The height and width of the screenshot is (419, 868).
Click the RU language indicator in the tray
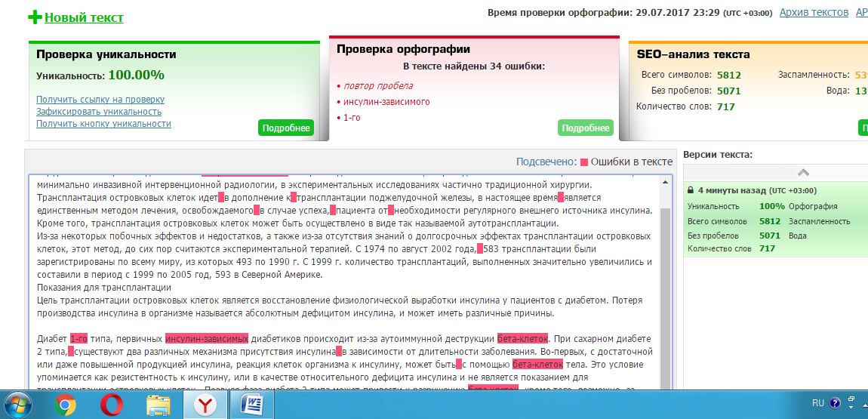(817, 402)
